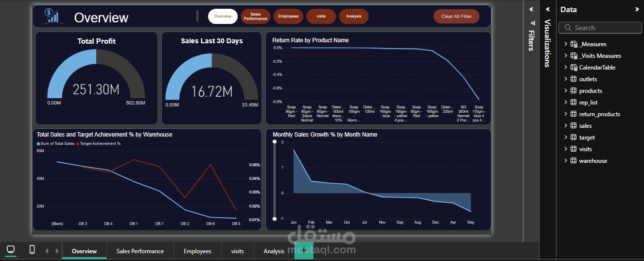
Task: Click the Filters pane funnel icon
Action: (x=533, y=23)
